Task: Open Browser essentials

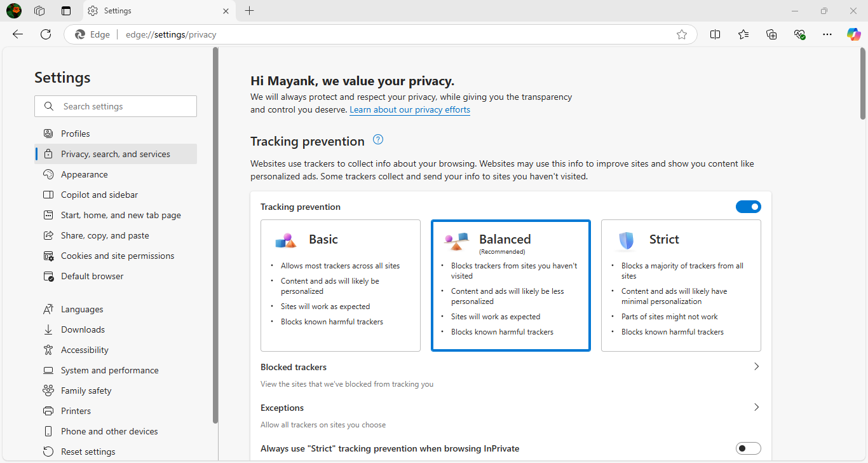Action: (799, 34)
